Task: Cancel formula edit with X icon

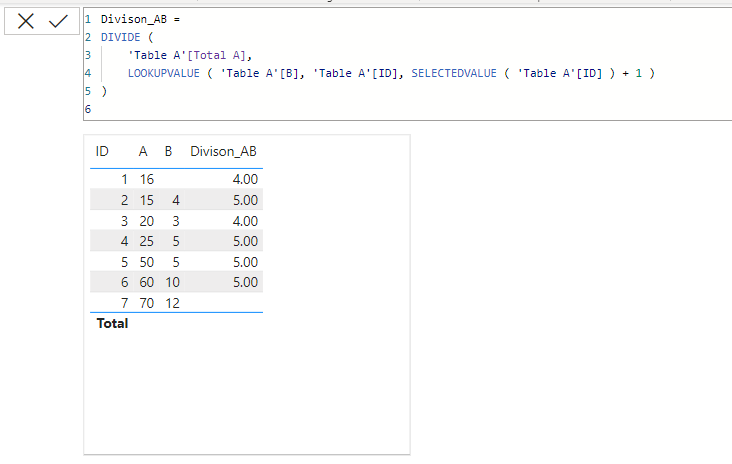Action: [x=26, y=21]
